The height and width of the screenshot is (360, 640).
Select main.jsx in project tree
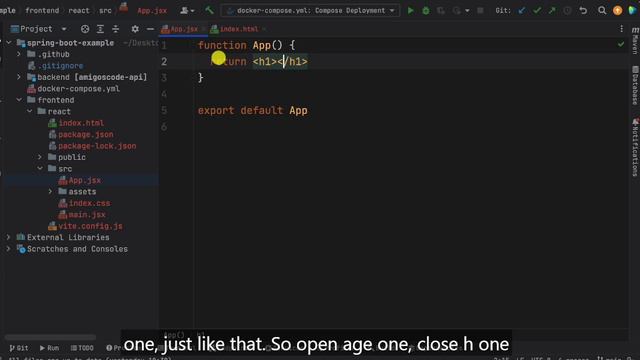[x=87, y=214]
